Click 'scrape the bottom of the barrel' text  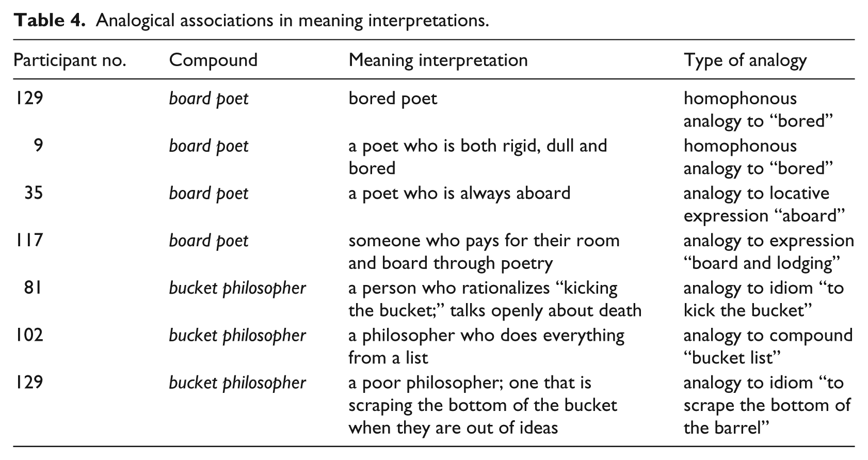pyautogui.click(x=767, y=405)
